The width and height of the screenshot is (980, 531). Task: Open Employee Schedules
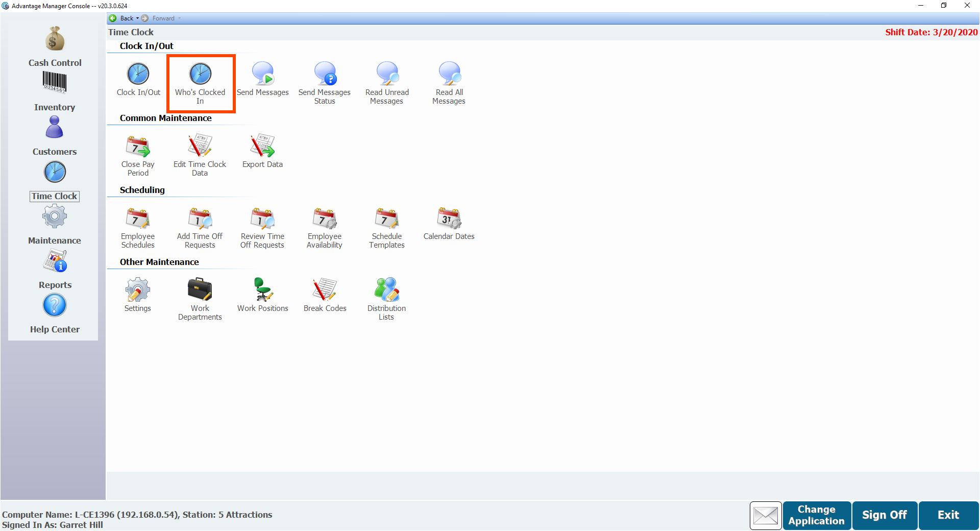[x=138, y=219]
